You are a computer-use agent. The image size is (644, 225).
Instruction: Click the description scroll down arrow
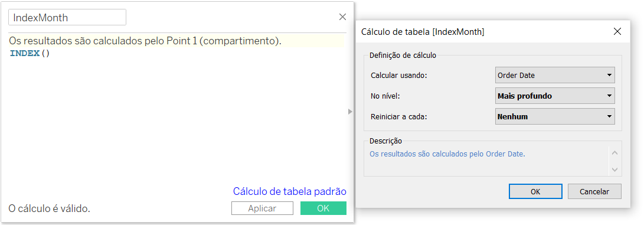tap(614, 169)
